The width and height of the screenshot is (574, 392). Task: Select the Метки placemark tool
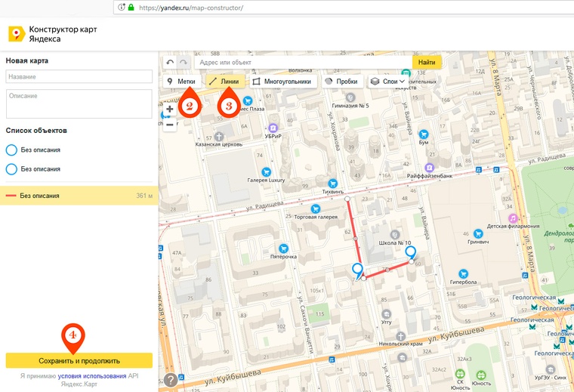coord(181,82)
